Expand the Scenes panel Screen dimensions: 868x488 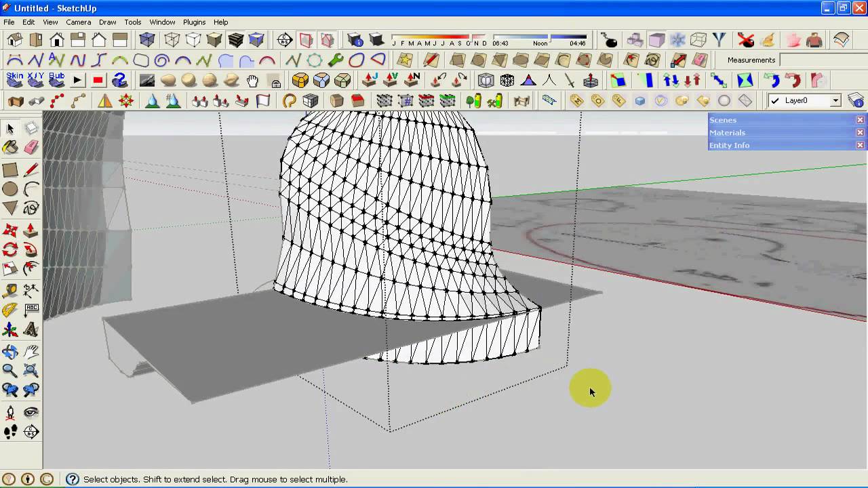coord(723,120)
